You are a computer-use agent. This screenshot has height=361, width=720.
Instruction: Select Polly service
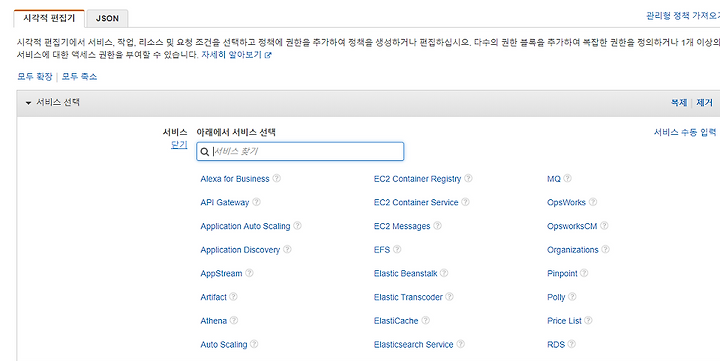click(x=556, y=297)
